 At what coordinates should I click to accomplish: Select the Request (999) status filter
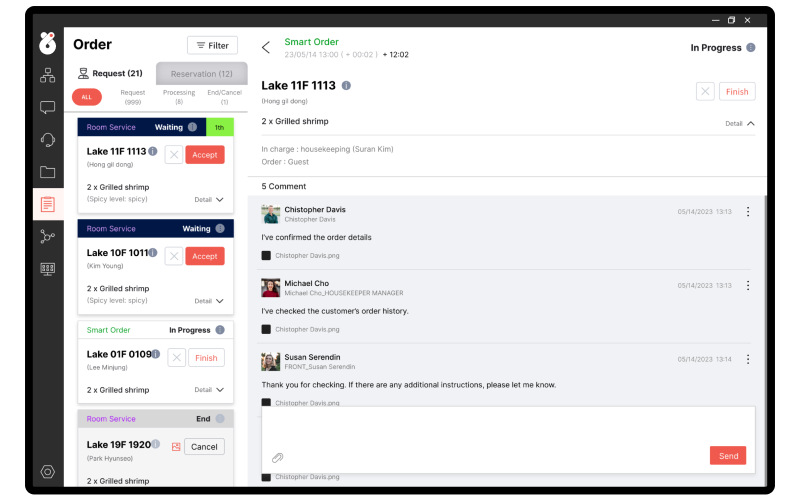click(133, 97)
